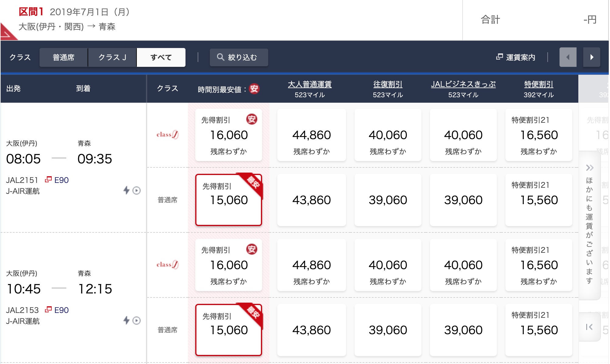Click the video icon for JAL2153

(x=137, y=321)
